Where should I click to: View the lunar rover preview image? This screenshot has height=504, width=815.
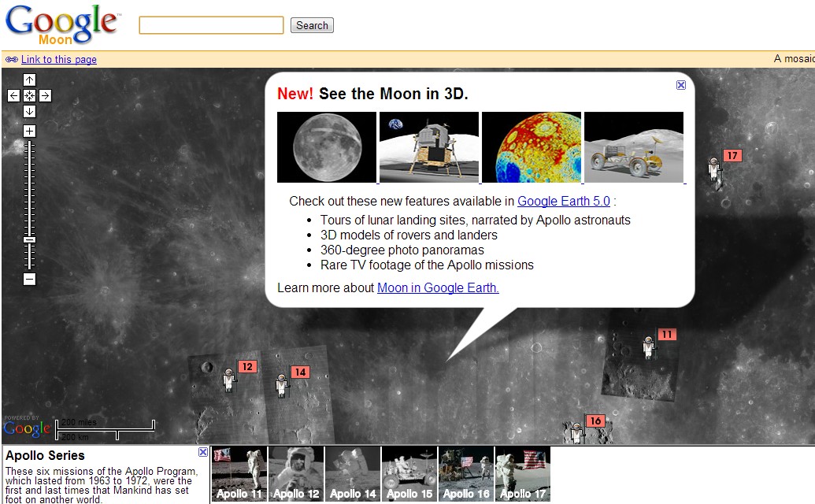point(633,147)
